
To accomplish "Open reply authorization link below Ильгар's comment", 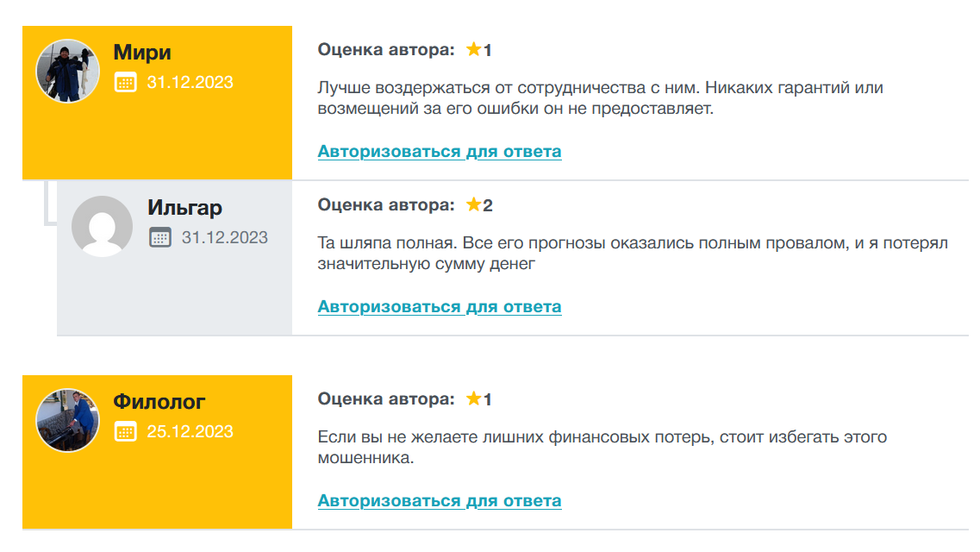I will (x=440, y=306).
